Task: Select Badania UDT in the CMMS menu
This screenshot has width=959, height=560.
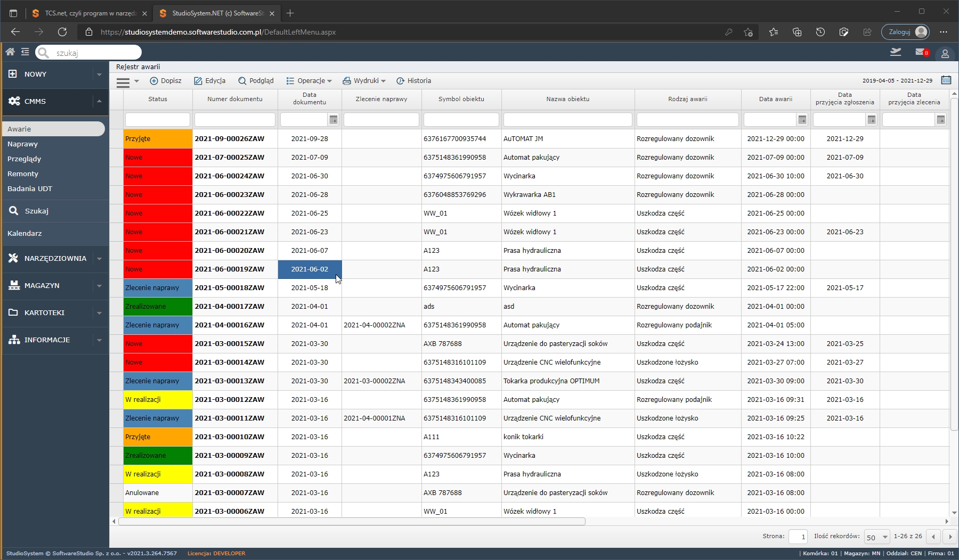Action: (30, 188)
